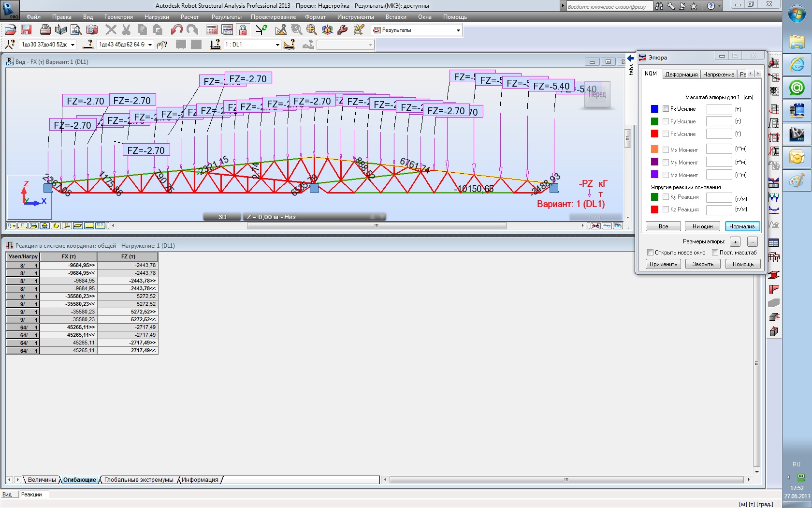Screen dimensions: 812x508
Task: Click the Помощь button in the Эпюра dialog
Action: (743, 264)
